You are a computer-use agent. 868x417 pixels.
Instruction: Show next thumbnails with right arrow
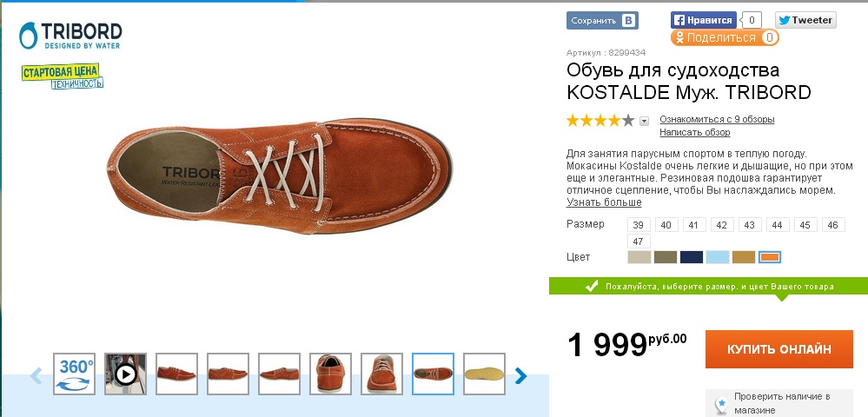[x=520, y=375]
